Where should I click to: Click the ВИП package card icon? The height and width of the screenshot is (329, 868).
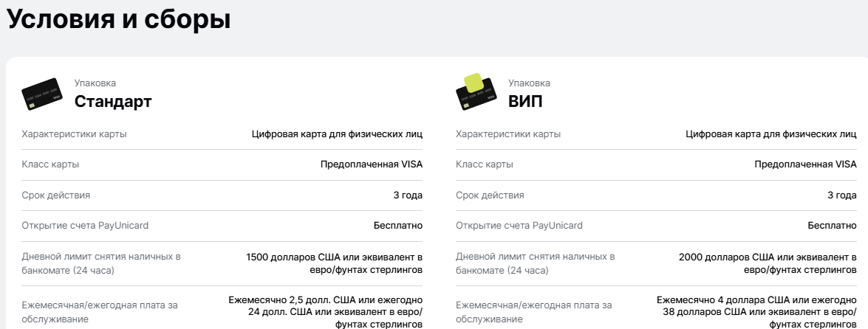(476, 92)
